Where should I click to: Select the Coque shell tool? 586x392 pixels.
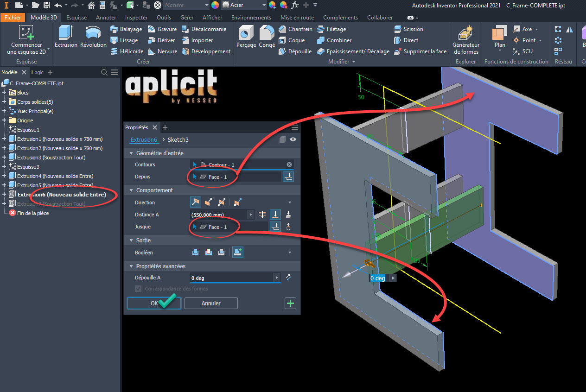292,40
